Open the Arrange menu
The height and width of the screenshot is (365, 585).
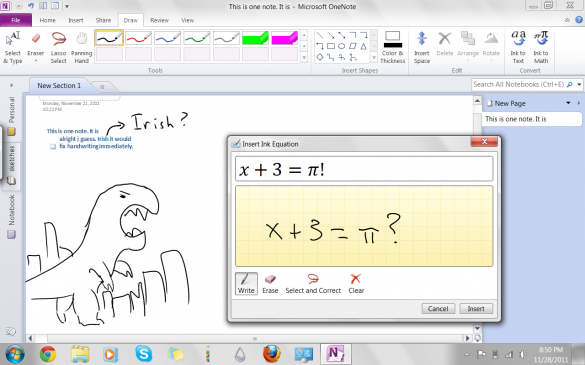(x=468, y=46)
